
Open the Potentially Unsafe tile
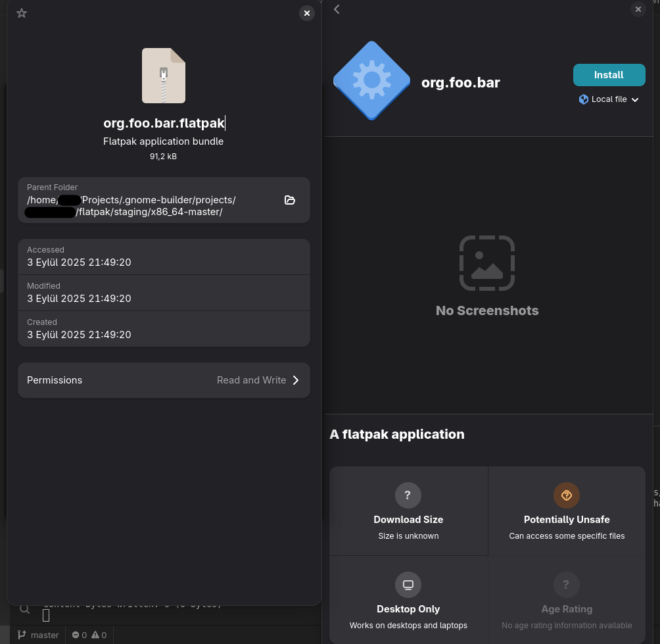click(567, 510)
